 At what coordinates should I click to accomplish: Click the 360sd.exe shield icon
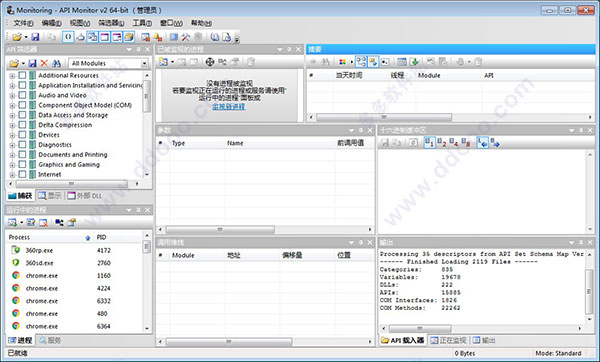pyautogui.click(x=16, y=263)
